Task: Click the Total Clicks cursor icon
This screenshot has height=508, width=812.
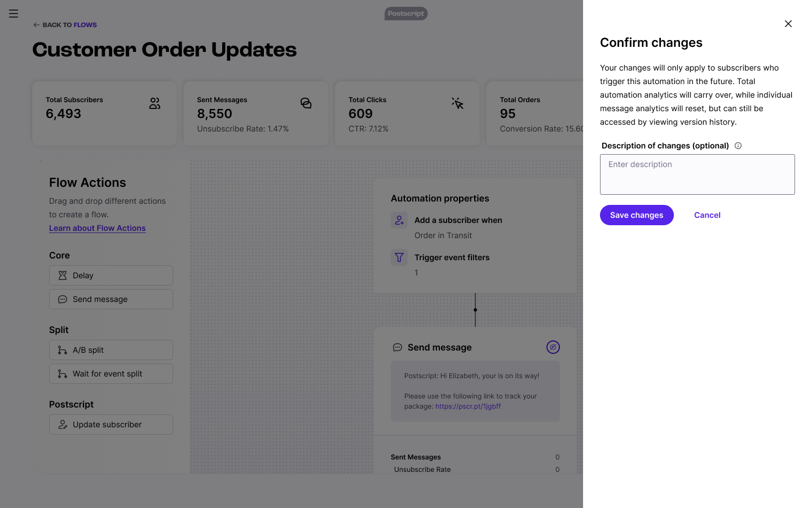Action: tap(457, 103)
